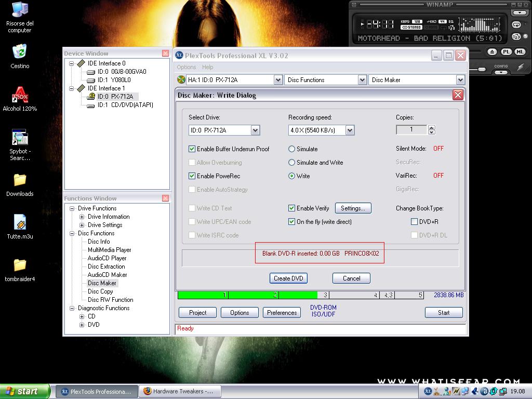Open the Disc Functions category dropdown
Viewport: 532px width, 399px height.
pyautogui.click(x=362, y=79)
